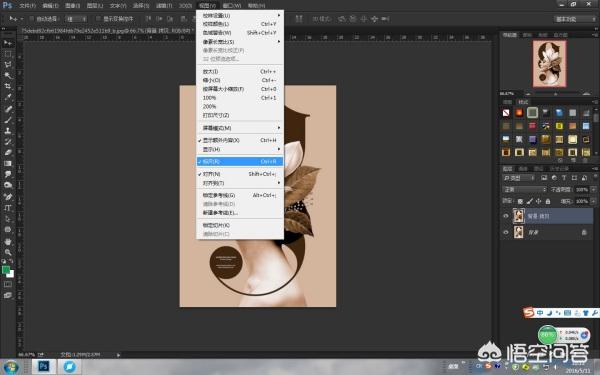
Task: Toggle Ruler (Ctrl+R) in the View menu
Action: tap(240, 161)
